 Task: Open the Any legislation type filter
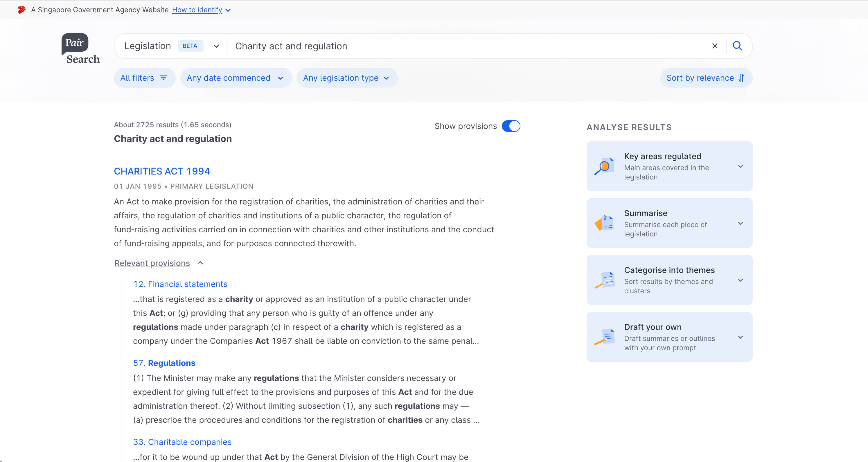[346, 78]
